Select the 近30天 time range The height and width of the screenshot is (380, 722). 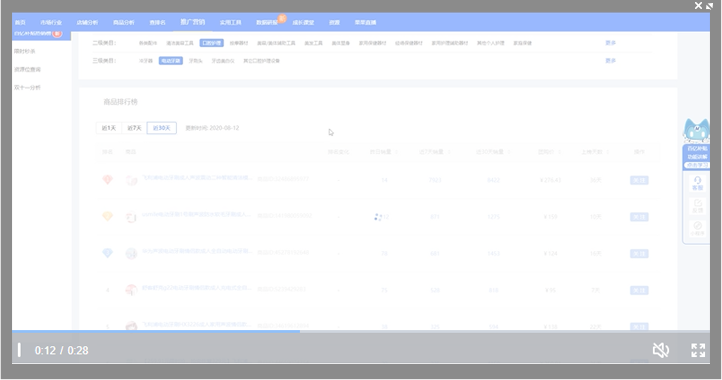(x=162, y=128)
